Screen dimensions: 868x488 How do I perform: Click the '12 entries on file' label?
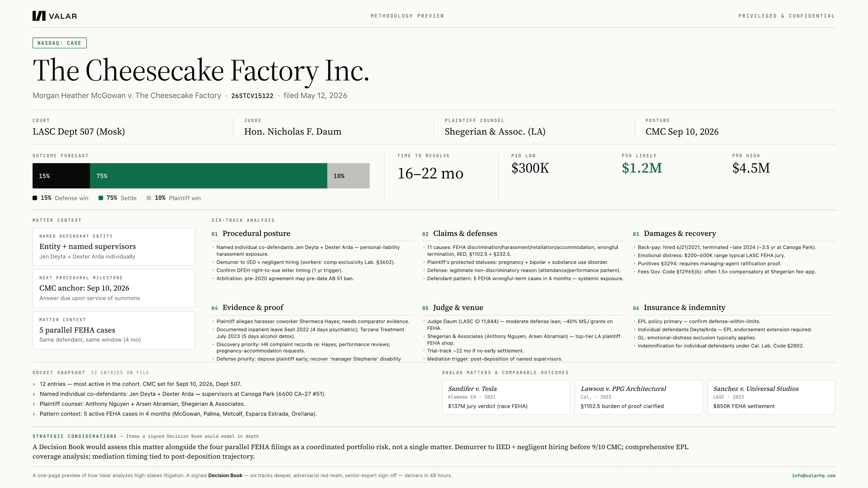tap(120, 373)
